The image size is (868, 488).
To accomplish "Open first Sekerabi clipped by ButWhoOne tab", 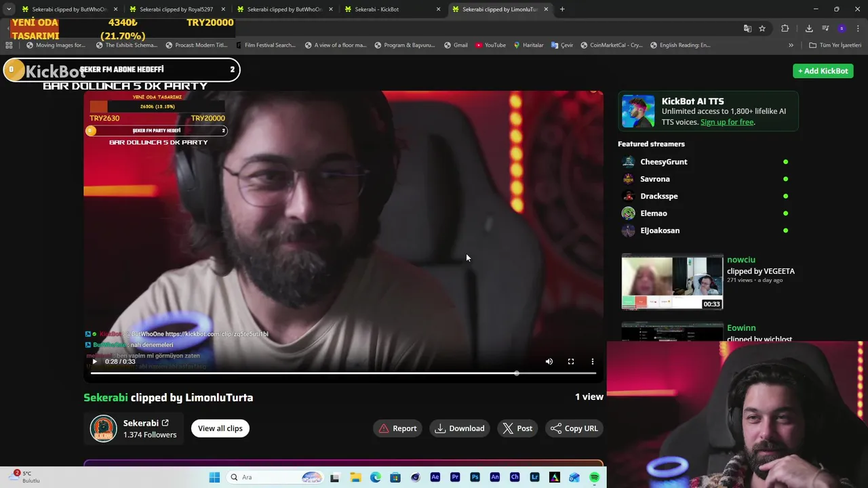I will (x=69, y=9).
